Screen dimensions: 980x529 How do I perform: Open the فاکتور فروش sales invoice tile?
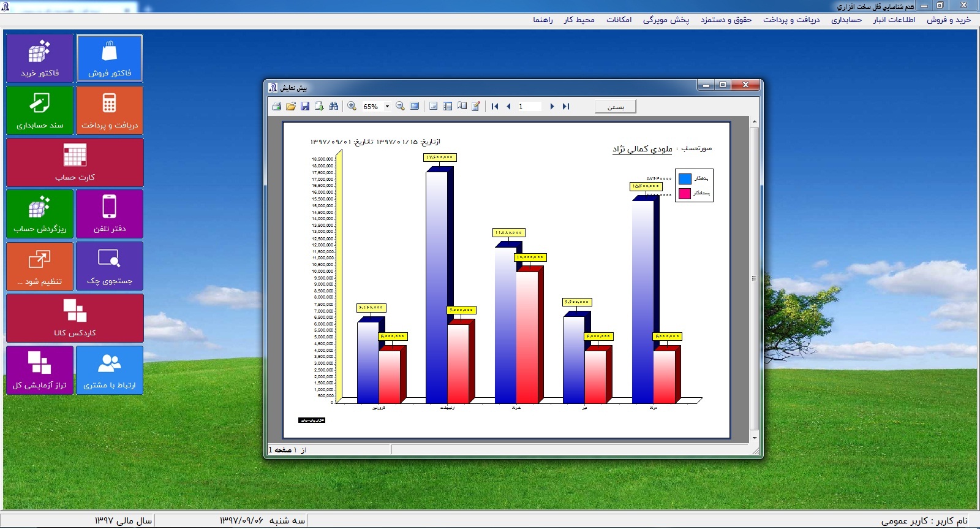click(110, 58)
